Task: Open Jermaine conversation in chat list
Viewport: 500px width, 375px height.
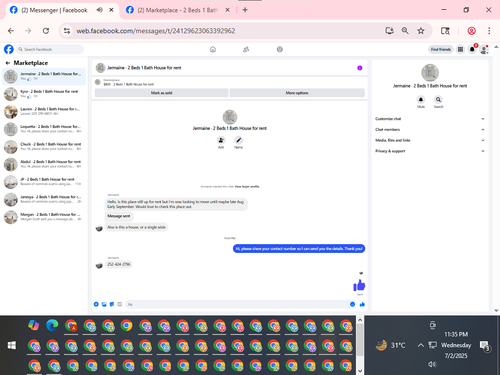Action: 44,76
